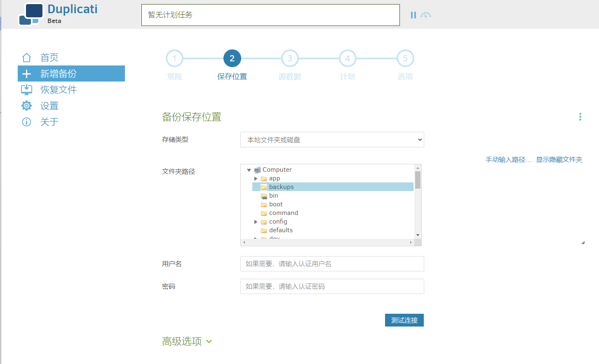Click the gear icon for 设置

pos(26,106)
